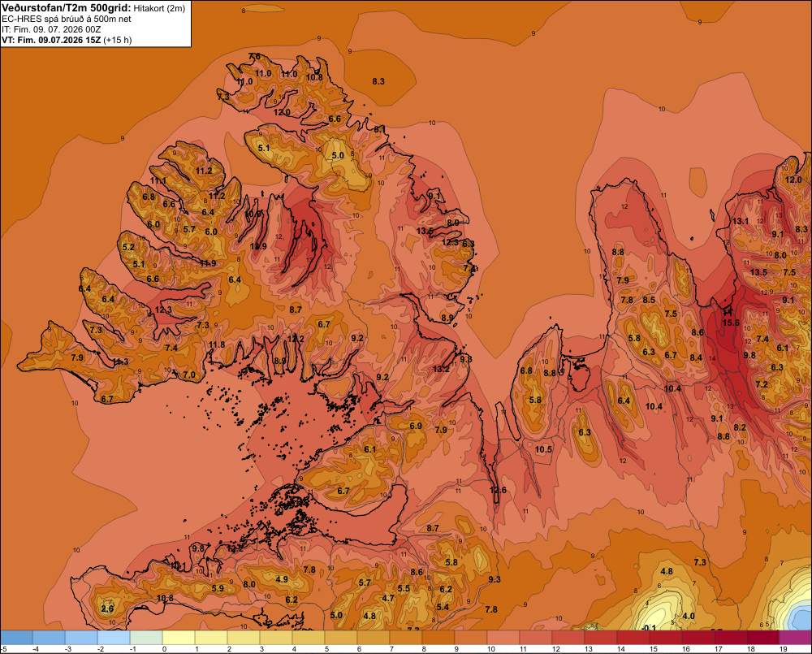The image size is (812, 654).
Task: Click the -0.1 temperature value on the glacier
Action: tap(648, 628)
